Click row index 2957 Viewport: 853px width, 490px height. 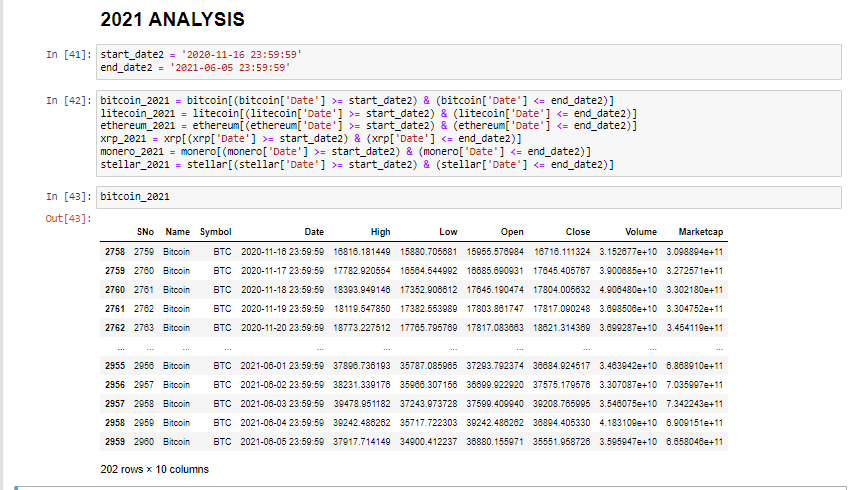115,404
